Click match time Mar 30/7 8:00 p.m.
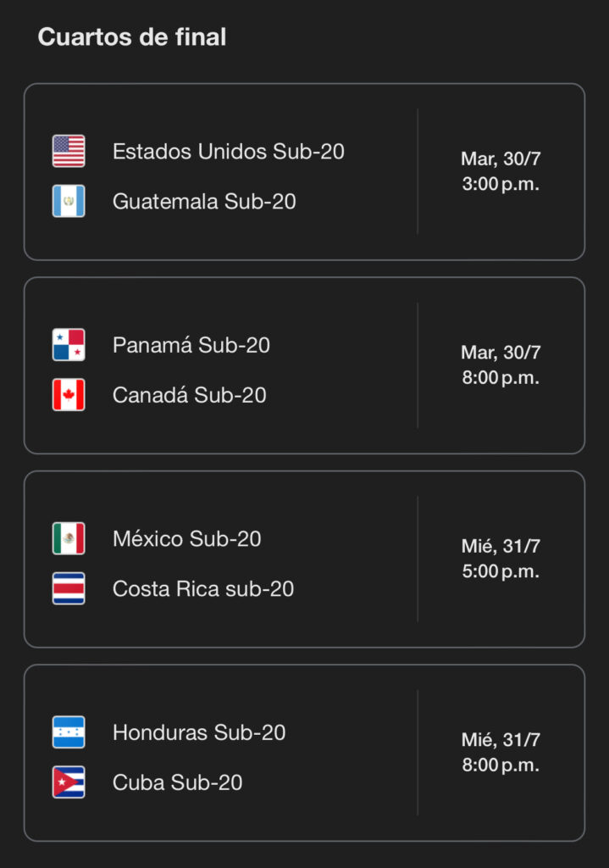Image resolution: width=609 pixels, height=868 pixels. tap(501, 365)
